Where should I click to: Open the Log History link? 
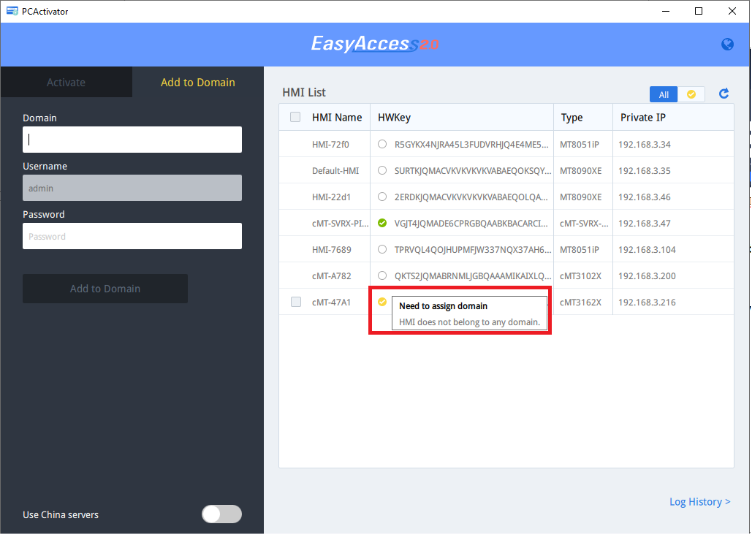(x=700, y=501)
